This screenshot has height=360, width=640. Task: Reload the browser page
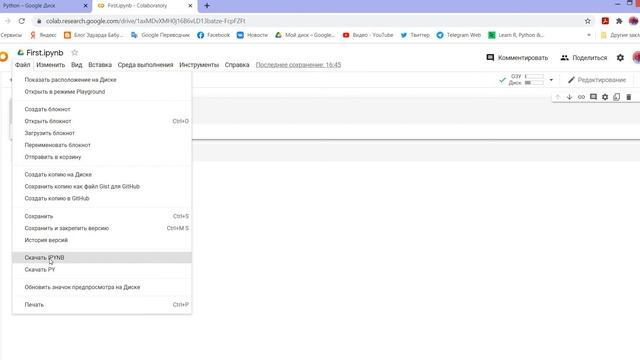[x=22, y=21]
